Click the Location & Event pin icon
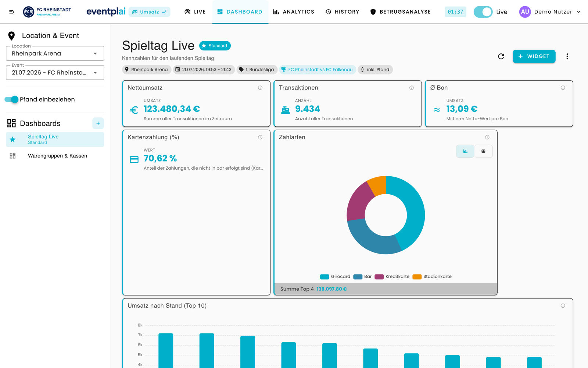 point(11,36)
